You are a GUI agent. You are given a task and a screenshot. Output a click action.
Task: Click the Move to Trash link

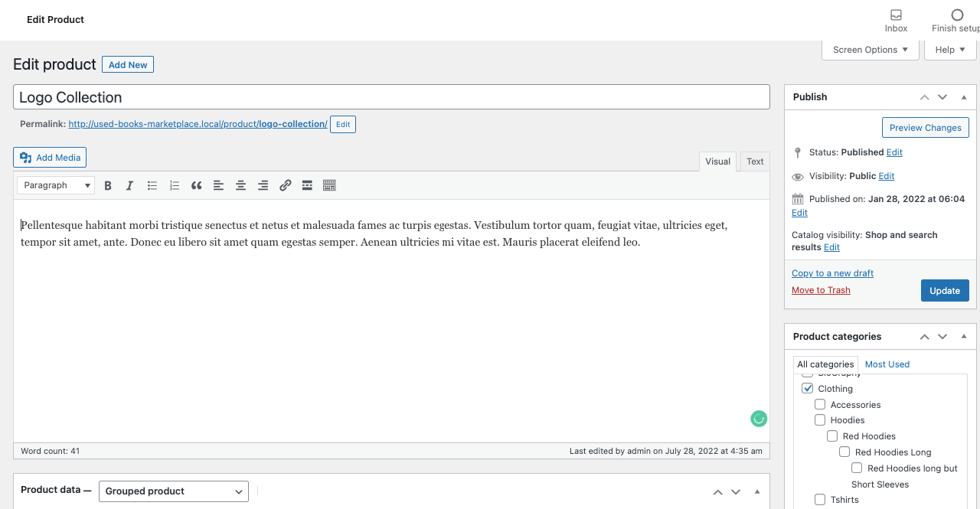(x=821, y=290)
